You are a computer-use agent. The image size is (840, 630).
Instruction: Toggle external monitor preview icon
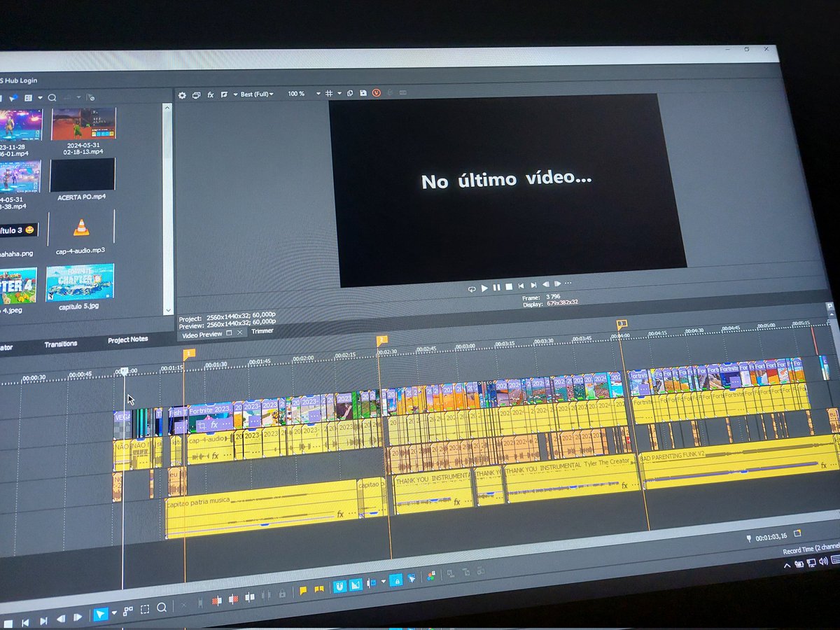coord(197,95)
